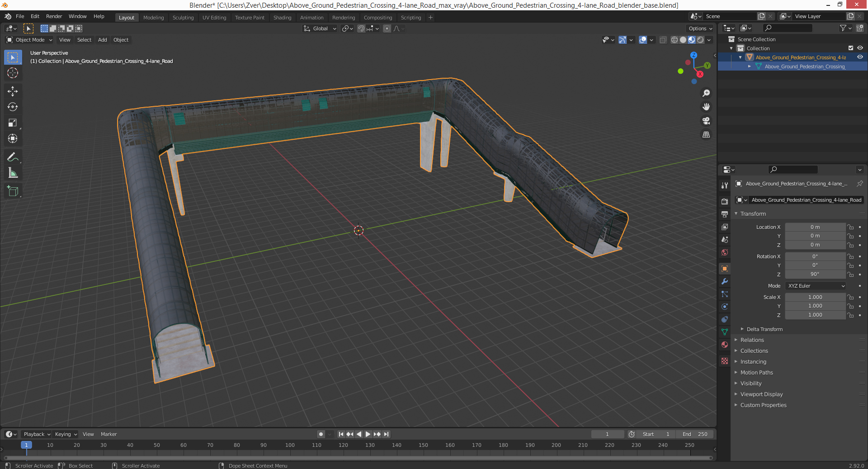The image size is (868, 469).
Task: Expand the Above_Ground_Pedestrian_Crossing mesh child row
Action: click(x=749, y=66)
